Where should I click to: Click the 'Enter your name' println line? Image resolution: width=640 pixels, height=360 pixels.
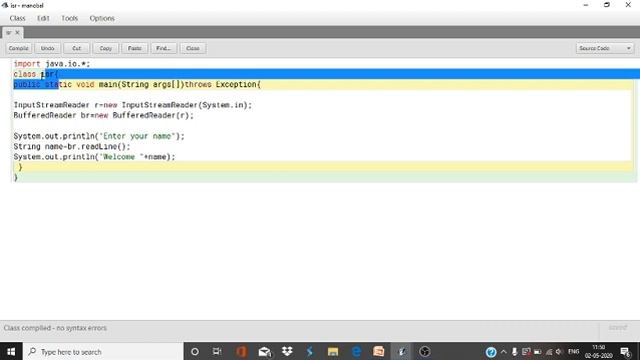pos(99,136)
